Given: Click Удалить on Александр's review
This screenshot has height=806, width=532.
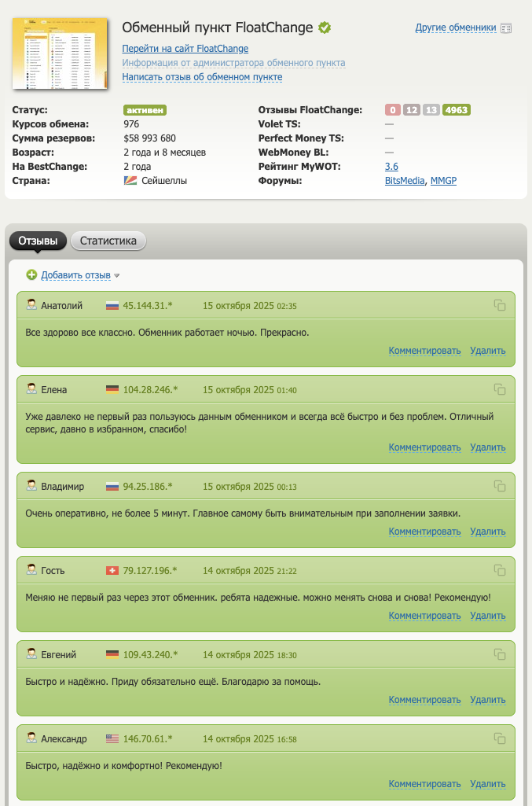Looking at the screenshot, I should (488, 784).
